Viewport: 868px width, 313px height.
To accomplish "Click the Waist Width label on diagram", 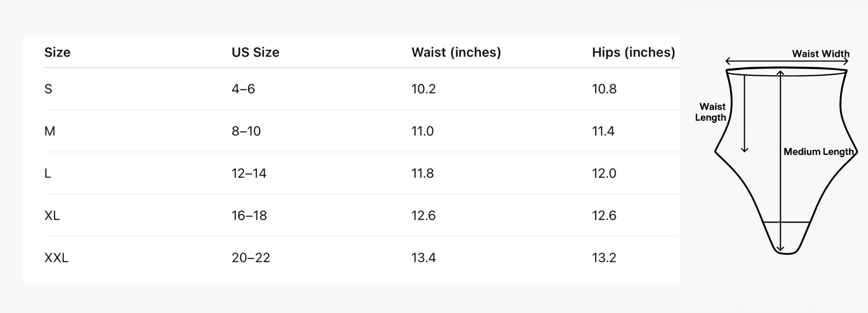I will (x=820, y=54).
